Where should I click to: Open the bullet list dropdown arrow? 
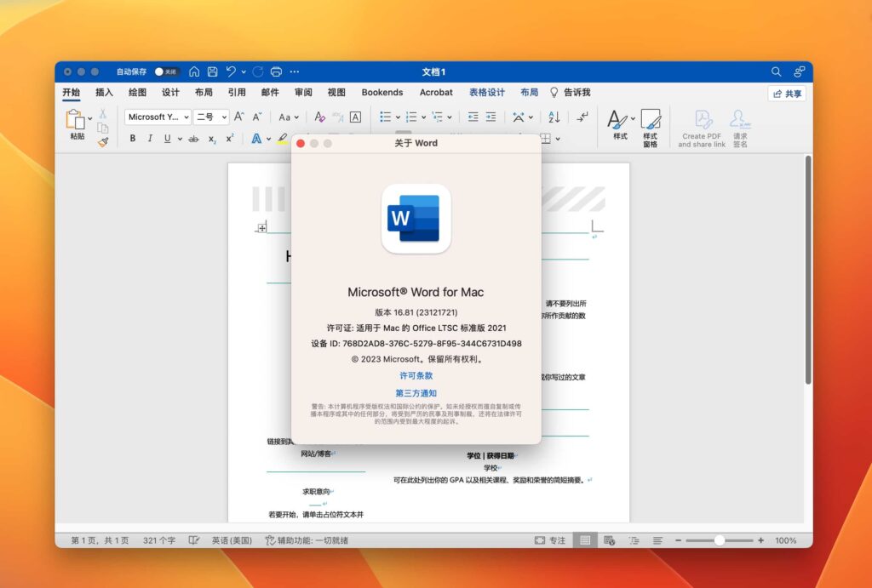(398, 117)
